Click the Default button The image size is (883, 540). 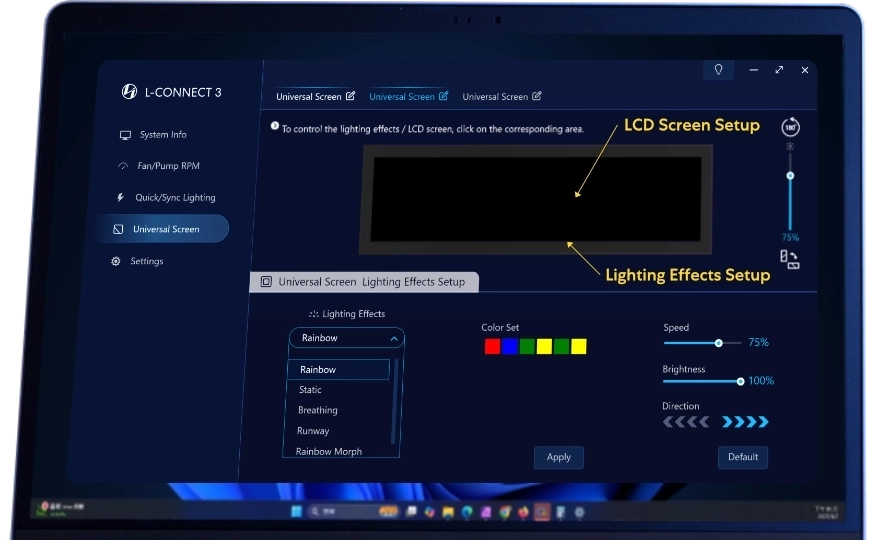(742, 457)
